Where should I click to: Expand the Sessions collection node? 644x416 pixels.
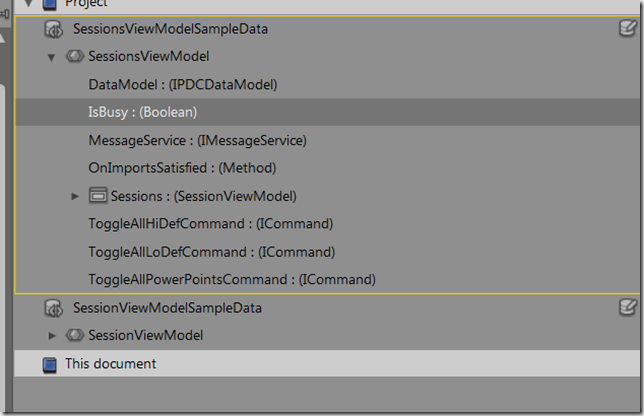(75, 196)
